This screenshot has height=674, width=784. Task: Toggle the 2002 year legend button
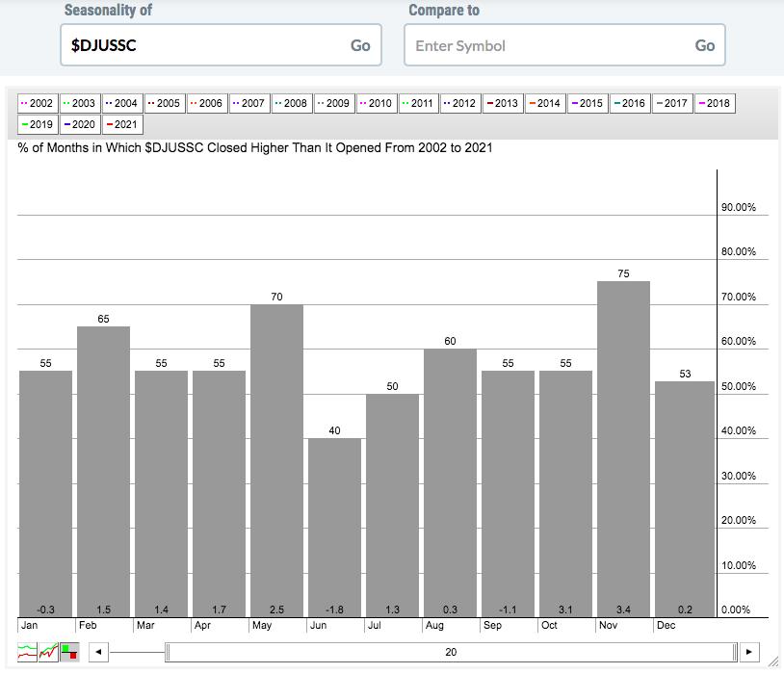point(38,103)
